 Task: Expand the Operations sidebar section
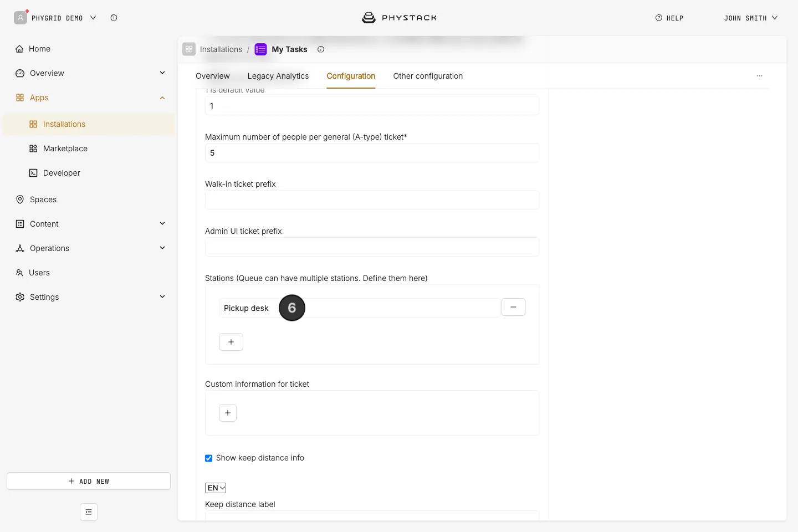[162, 248]
